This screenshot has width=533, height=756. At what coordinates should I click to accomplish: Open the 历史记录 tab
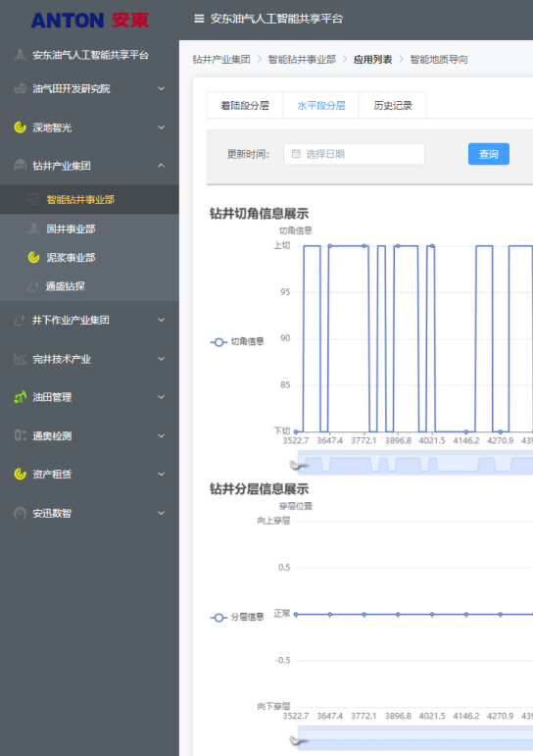[x=393, y=105]
